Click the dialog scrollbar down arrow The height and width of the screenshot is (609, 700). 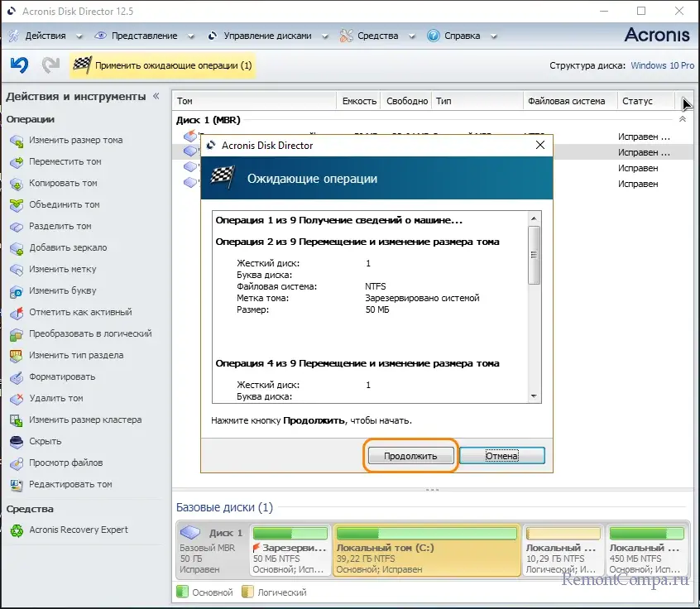(x=534, y=396)
